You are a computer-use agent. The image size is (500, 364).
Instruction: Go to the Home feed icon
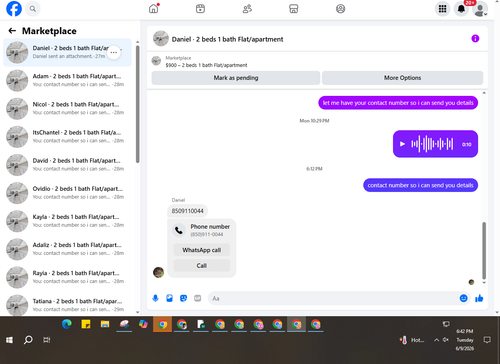(x=154, y=9)
